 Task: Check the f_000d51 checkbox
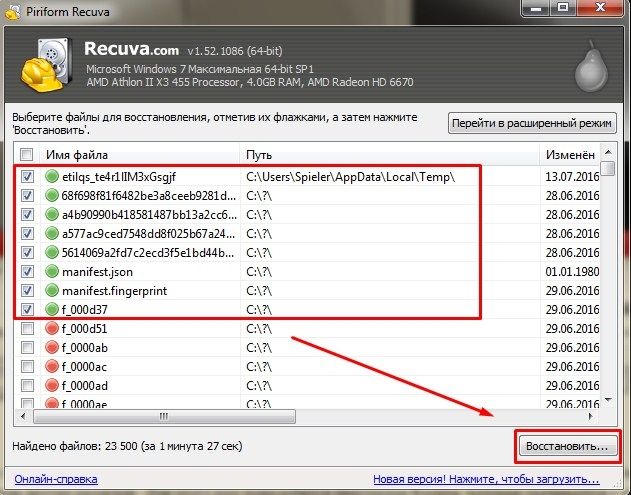[27, 329]
